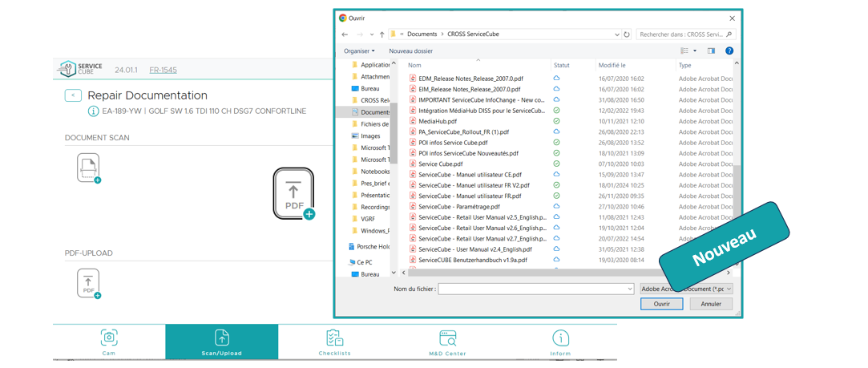Toggle the preview pane icon
Screen dimensions: 868x368
[x=712, y=51]
